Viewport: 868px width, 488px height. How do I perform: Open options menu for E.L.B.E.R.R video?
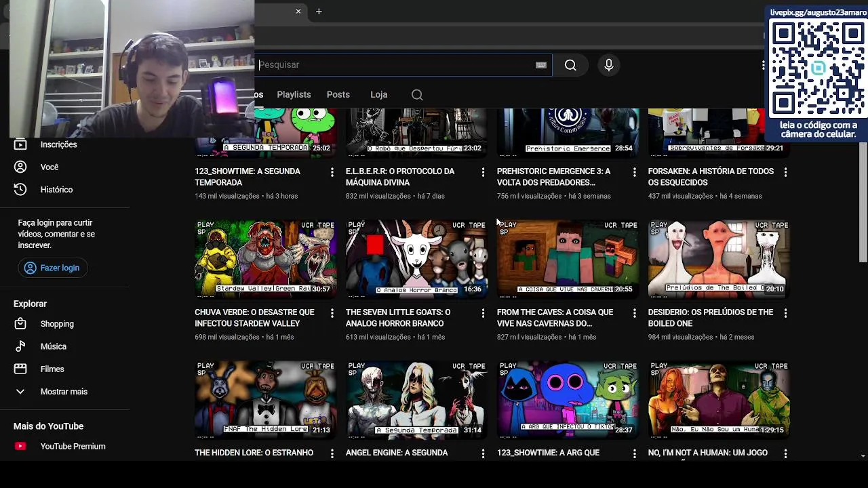[x=483, y=173]
